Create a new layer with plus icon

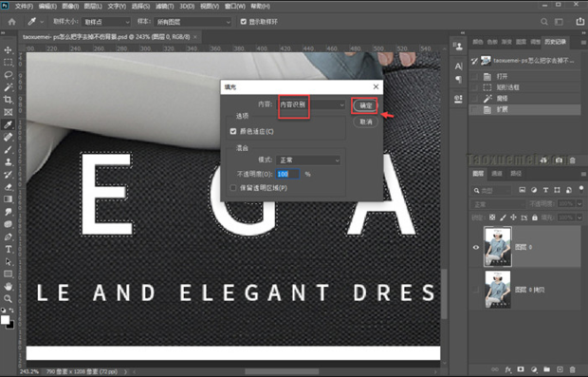[560, 369]
